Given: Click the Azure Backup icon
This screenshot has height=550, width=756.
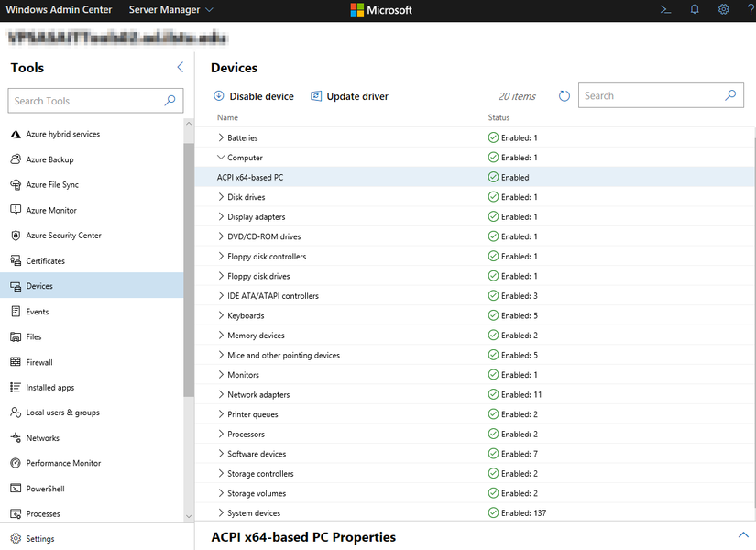Looking at the screenshot, I should (x=16, y=159).
